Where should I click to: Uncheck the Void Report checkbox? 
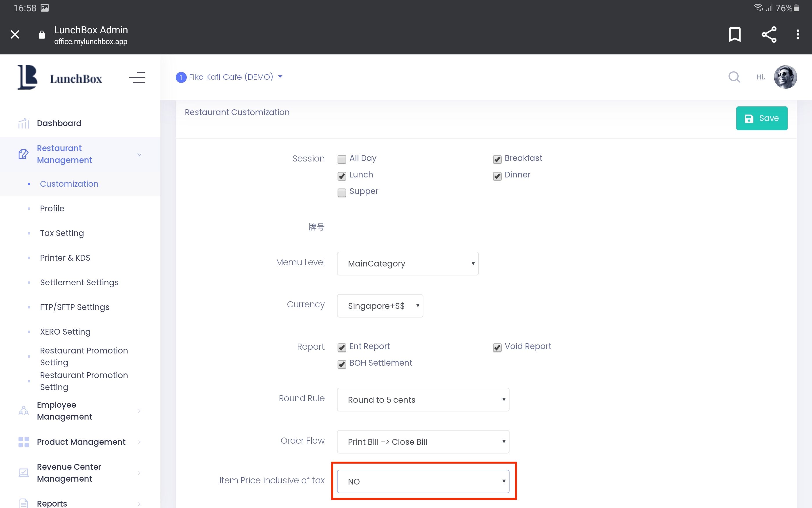pyautogui.click(x=497, y=347)
